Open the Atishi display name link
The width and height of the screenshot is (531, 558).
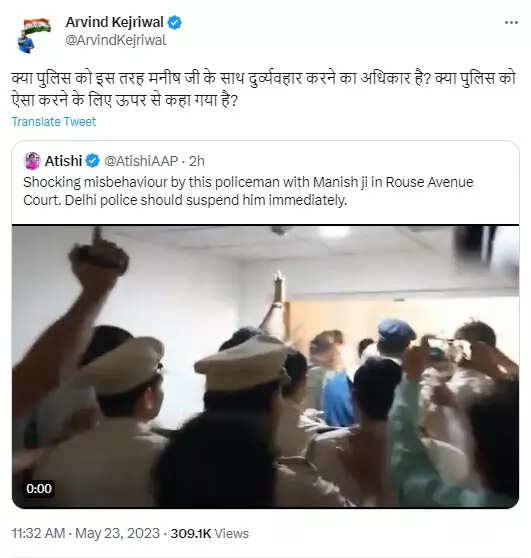pos(63,161)
